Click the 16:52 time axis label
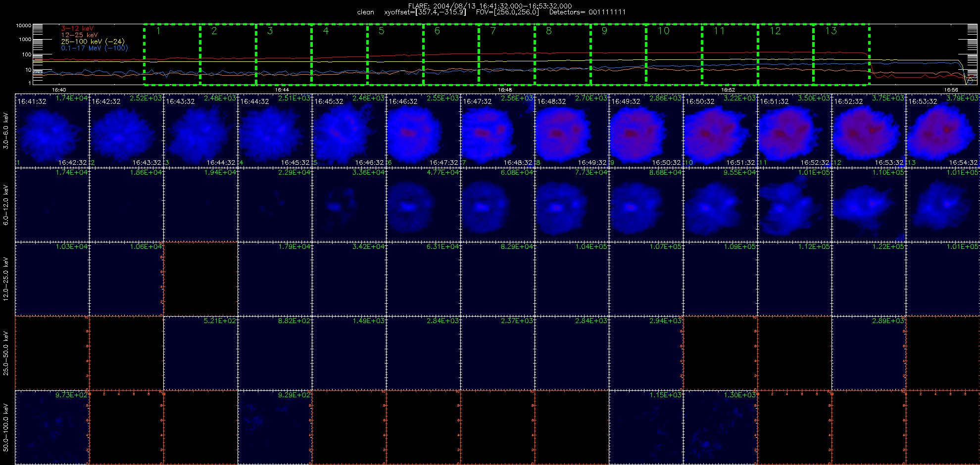 [728, 90]
